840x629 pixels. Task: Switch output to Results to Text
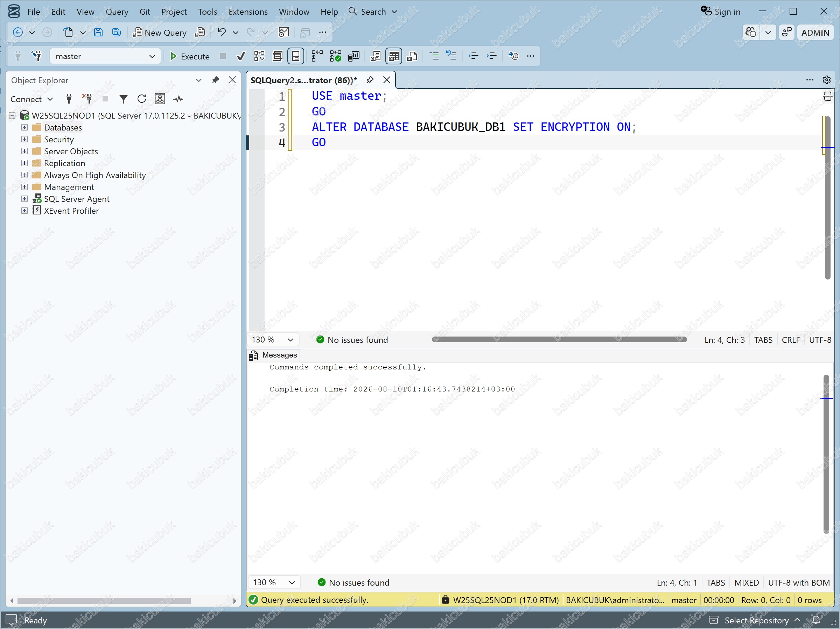coord(375,56)
